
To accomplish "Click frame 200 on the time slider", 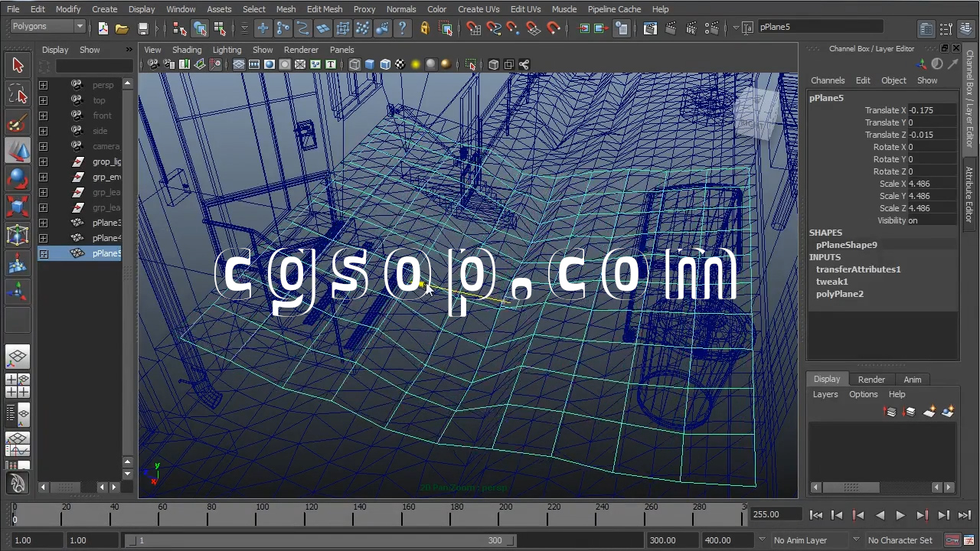I will click(x=505, y=514).
